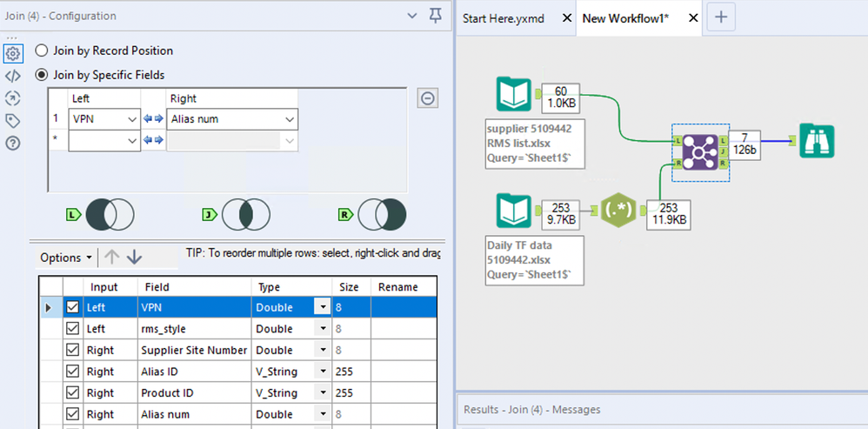Move selected field up with arrow

tap(112, 257)
